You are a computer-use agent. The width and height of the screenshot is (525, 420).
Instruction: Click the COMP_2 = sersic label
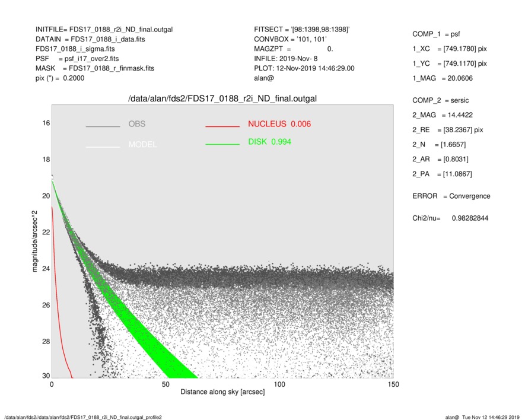[441, 100]
